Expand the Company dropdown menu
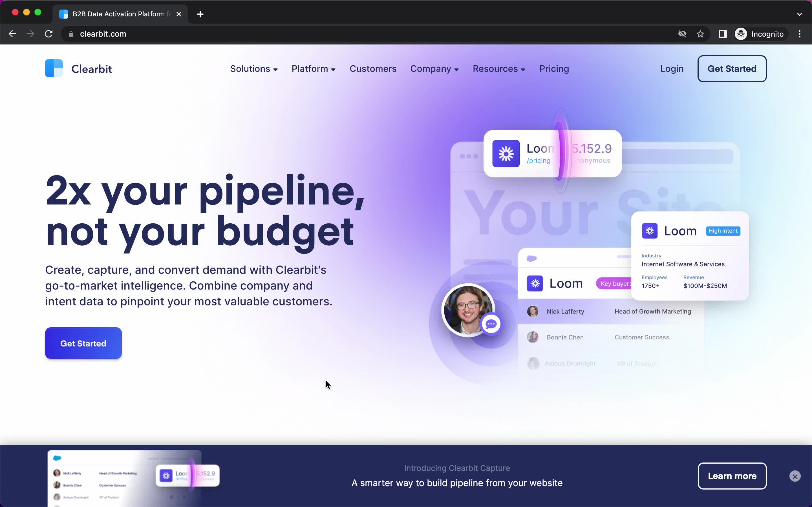Image resolution: width=812 pixels, height=507 pixels. tap(434, 69)
